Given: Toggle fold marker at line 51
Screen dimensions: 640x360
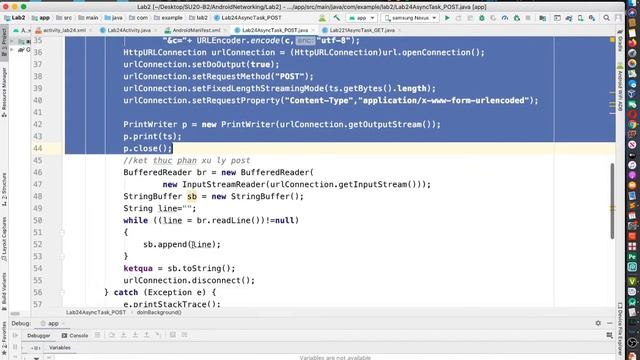Looking at the screenshot, I should coord(62,233).
